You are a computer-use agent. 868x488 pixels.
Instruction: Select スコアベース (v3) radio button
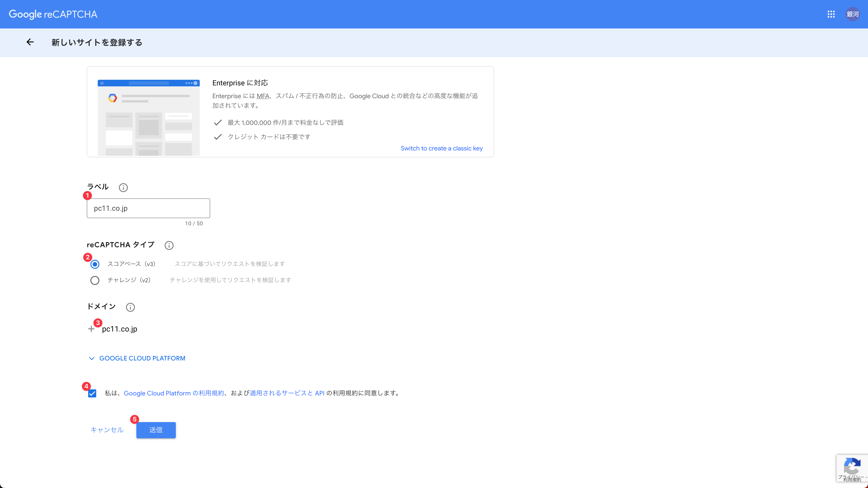[95, 264]
